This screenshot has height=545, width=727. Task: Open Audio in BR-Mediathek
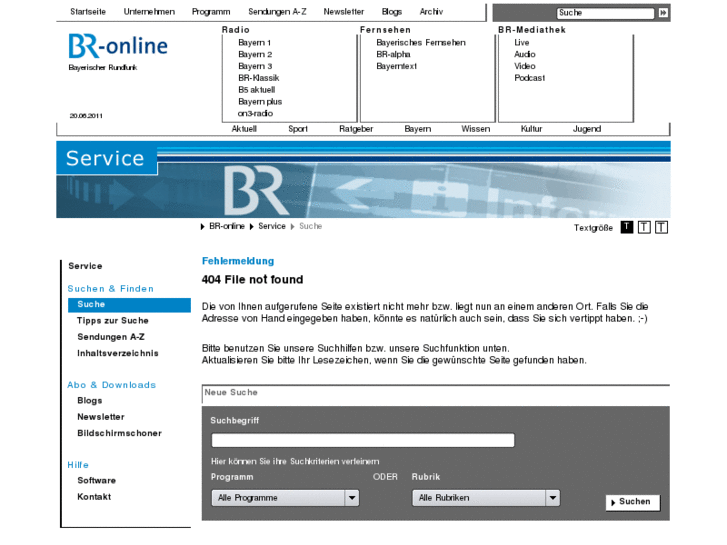524,54
